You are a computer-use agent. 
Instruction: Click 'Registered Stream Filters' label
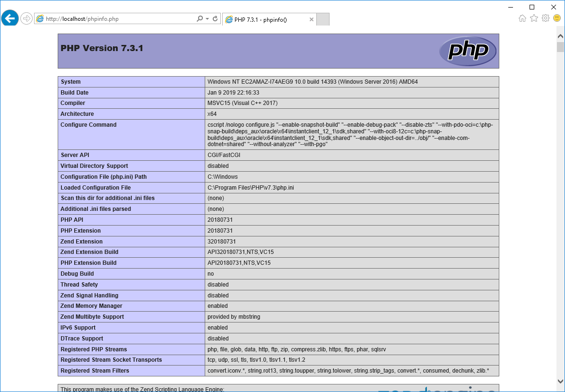(95, 370)
